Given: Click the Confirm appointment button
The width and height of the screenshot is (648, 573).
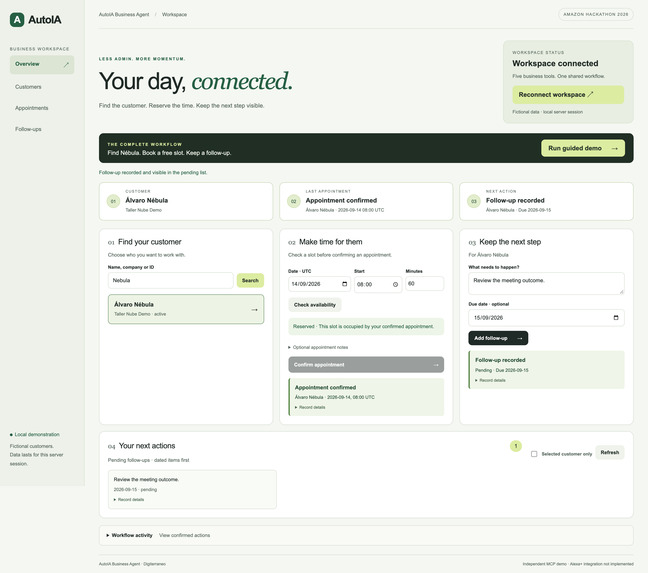Looking at the screenshot, I should 366,365.
